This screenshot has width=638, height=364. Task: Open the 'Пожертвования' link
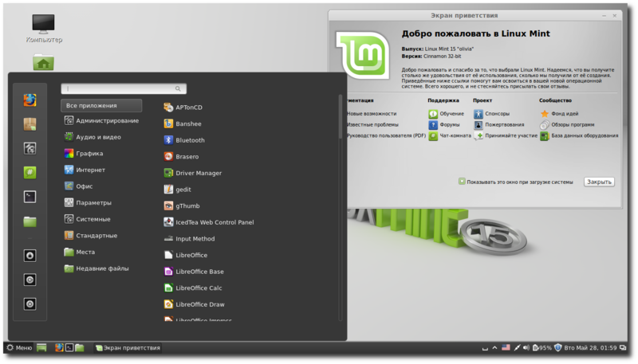coord(499,125)
